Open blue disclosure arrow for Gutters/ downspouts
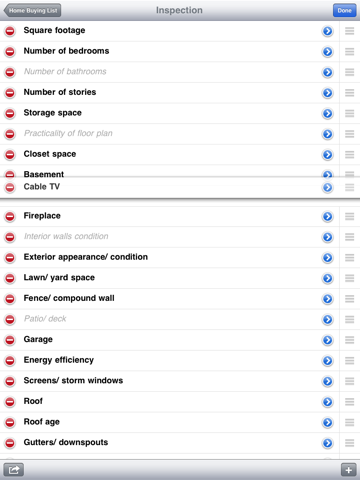The height and width of the screenshot is (480, 360). pyautogui.click(x=328, y=443)
